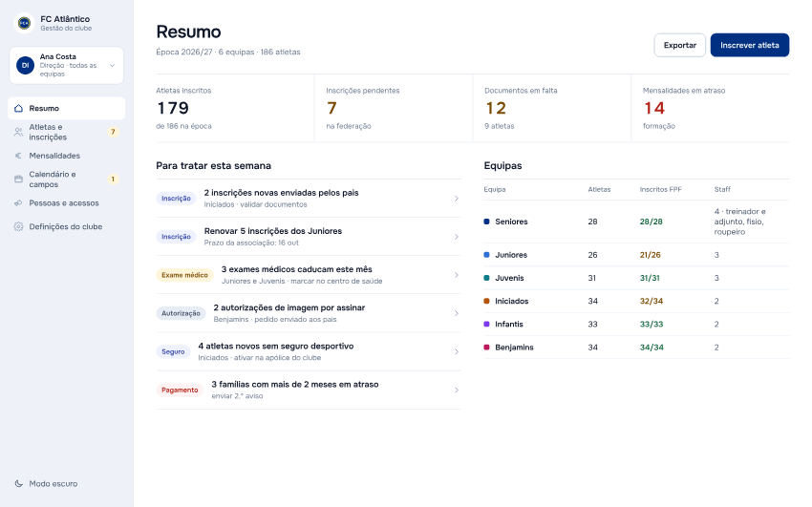Navigate to Pessoas e acessos
Screen dimensions: 812x507
click(66, 203)
